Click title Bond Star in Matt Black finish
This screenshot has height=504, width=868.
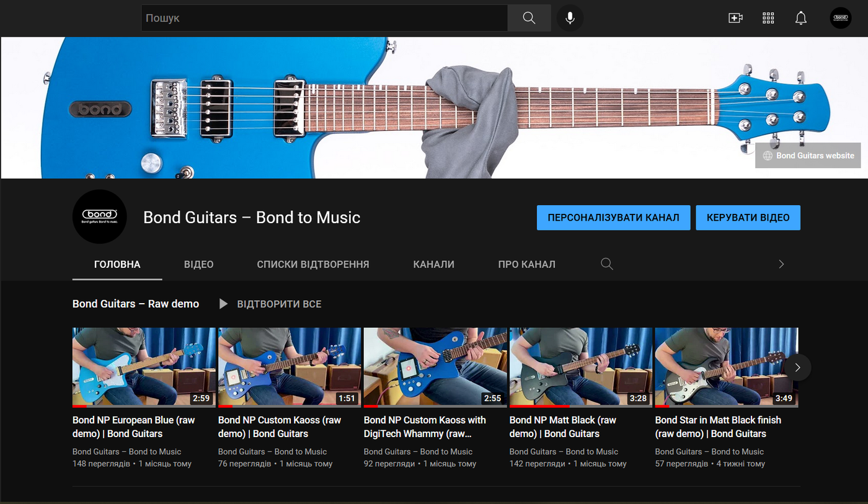point(718,427)
